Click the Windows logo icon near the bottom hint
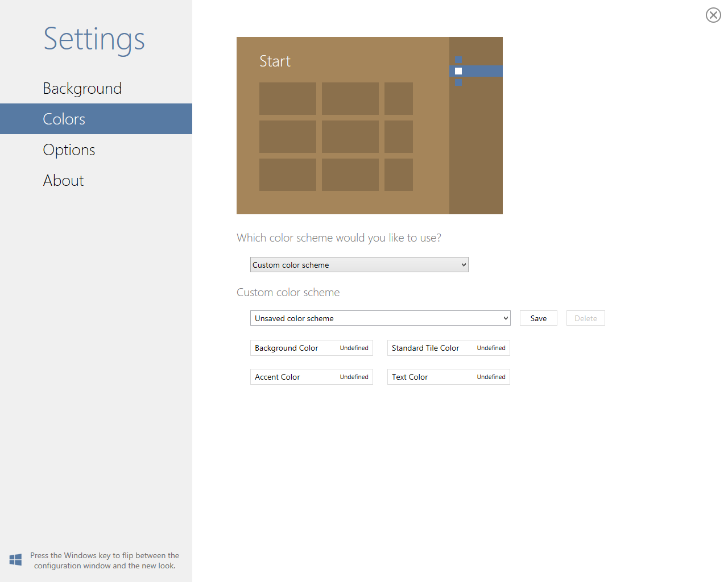 pyautogui.click(x=15, y=559)
